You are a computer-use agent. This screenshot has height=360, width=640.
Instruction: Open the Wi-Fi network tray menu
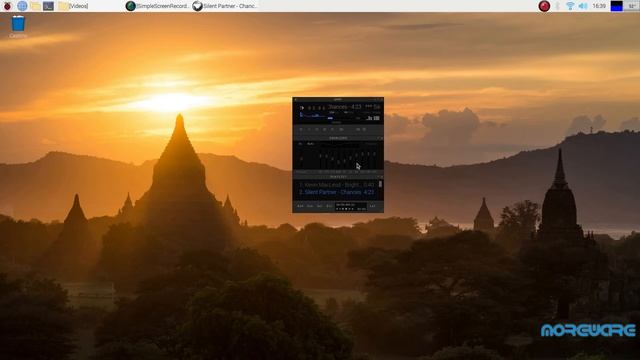pyautogui.click(x=570, y=6)
